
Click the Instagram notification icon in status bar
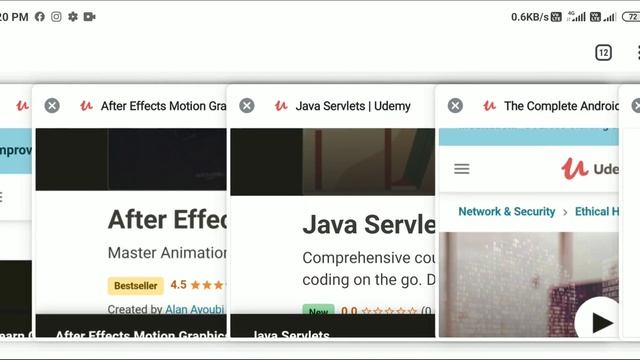click(56, 17)
